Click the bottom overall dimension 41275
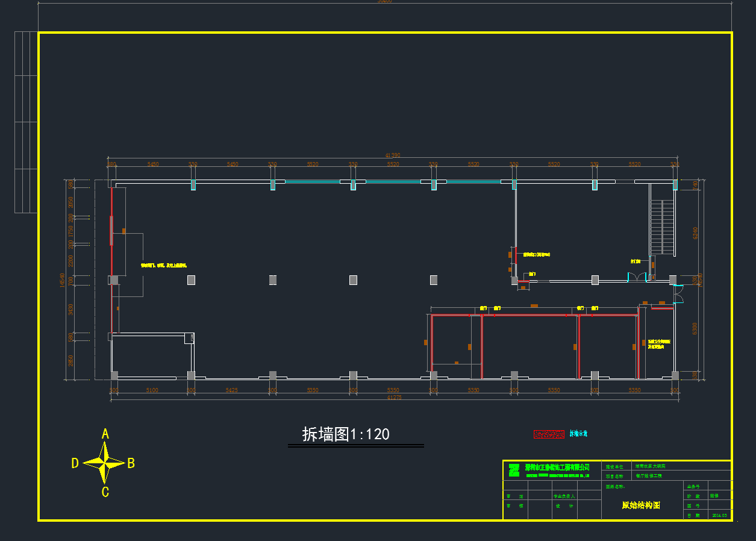Viewport: 756px width, 541px height. [393, 398]
